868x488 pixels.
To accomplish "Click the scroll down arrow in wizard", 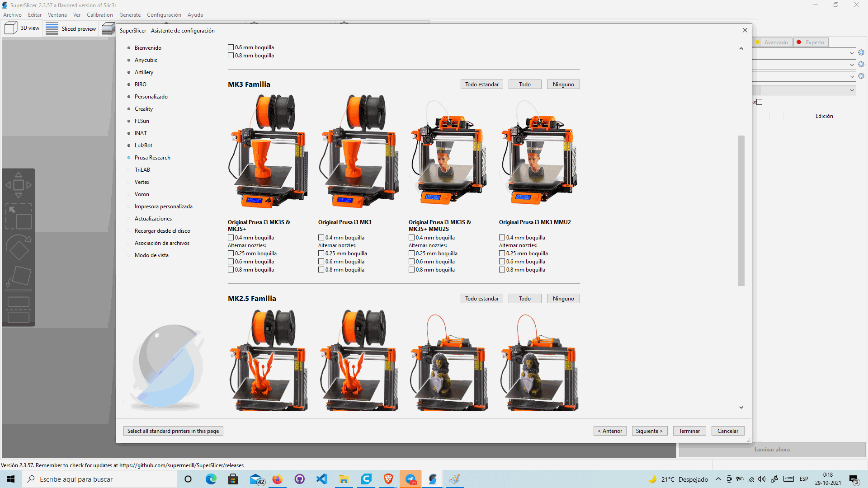I will click(x=741, y=408).
